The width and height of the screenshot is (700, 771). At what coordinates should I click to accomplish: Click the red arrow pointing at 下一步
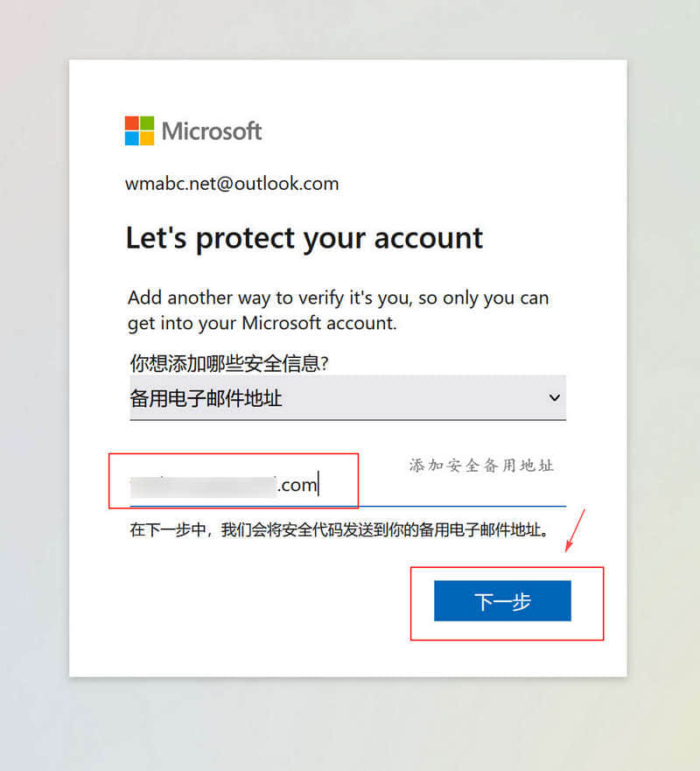(575, 530)
